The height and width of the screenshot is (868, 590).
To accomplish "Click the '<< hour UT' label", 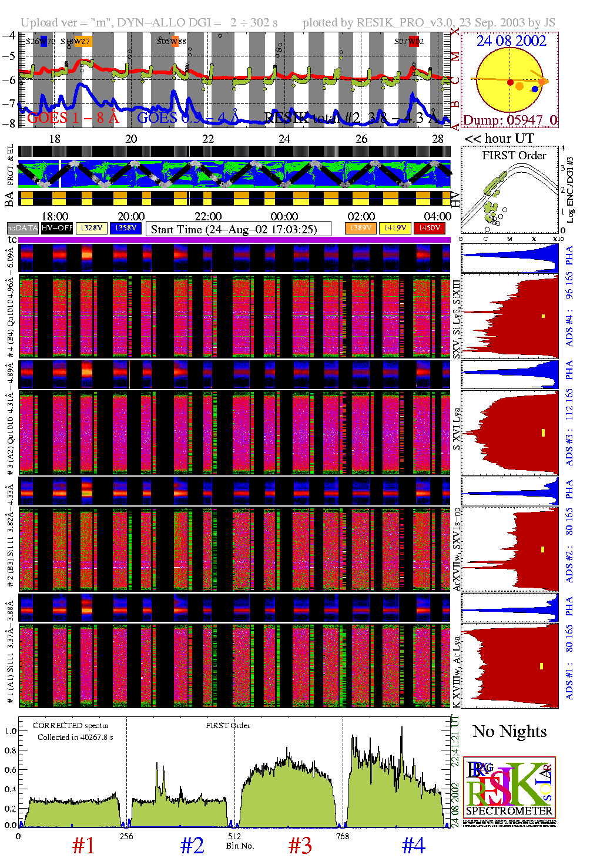I will point(499,139).
